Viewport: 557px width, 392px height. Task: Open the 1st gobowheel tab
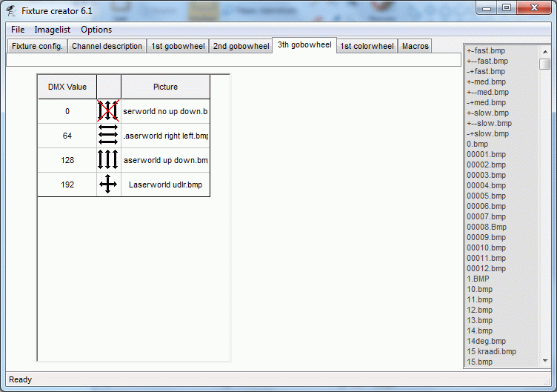(x=178, y=46)
